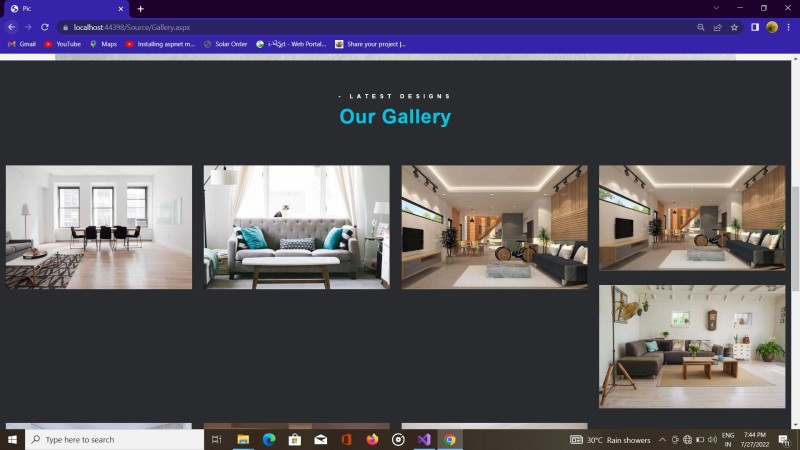800x450 pixels.
Task: Check the battery status icon
Action: [700, 440]
